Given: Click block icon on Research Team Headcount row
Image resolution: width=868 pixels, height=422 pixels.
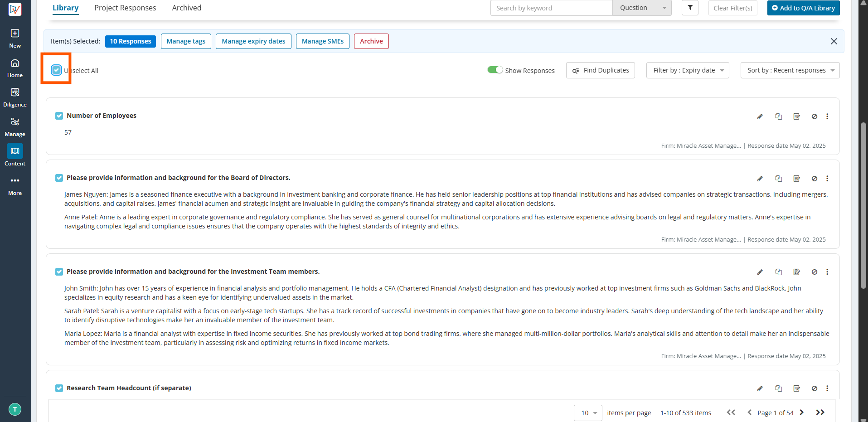Looking at the screenshot, I should pos(815,388).
